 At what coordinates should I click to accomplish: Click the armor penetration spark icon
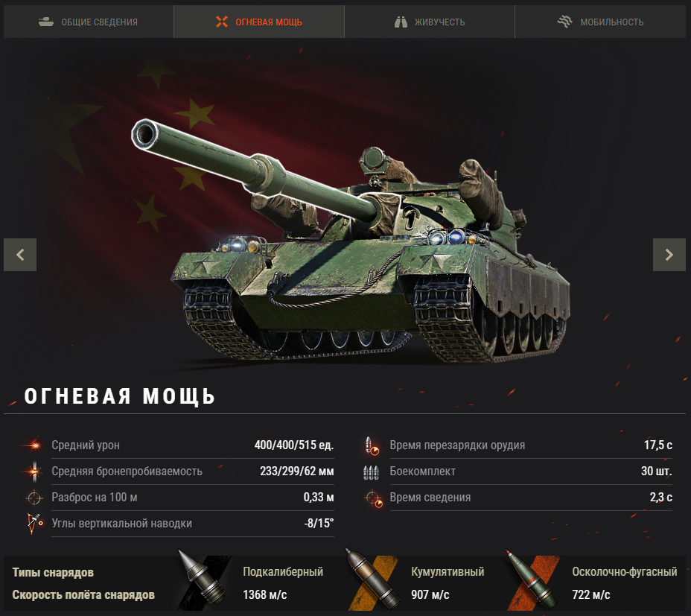pyautogui.click(x=34, y=471)
